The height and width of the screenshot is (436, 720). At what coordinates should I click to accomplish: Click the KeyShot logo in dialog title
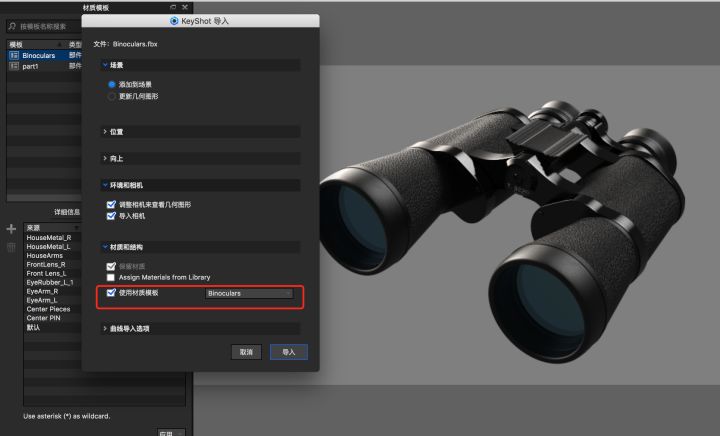pos(174,21)
